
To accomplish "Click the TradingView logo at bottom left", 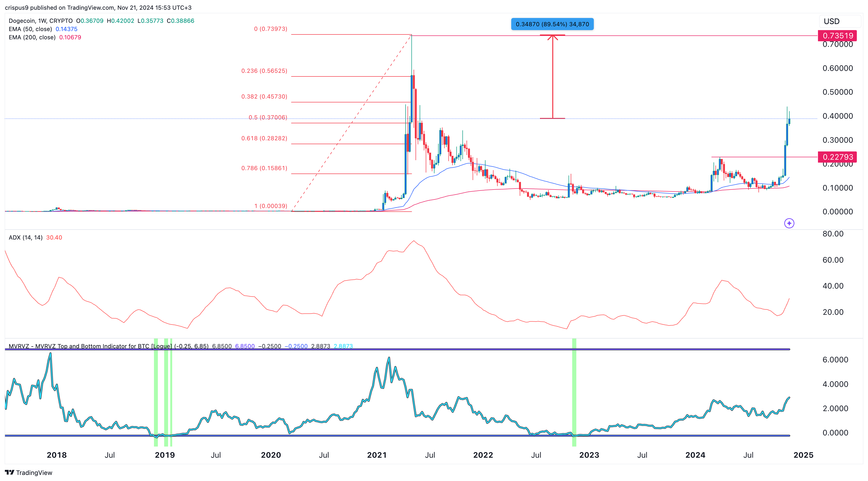I will [29, 473].
